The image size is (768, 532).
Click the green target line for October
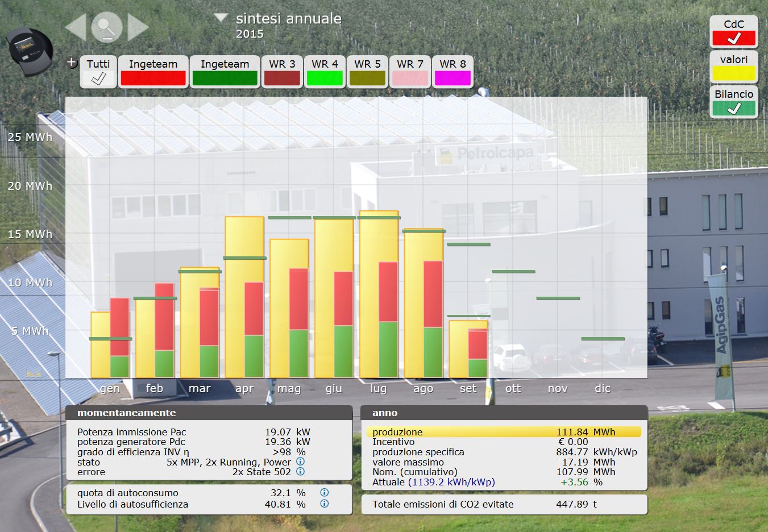tap(513, 272)
